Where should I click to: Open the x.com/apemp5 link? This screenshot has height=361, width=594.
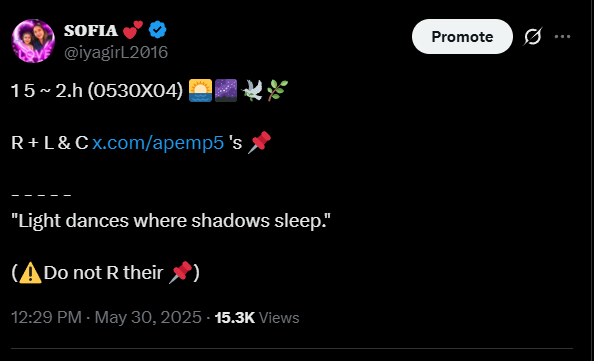pos(158,143)
